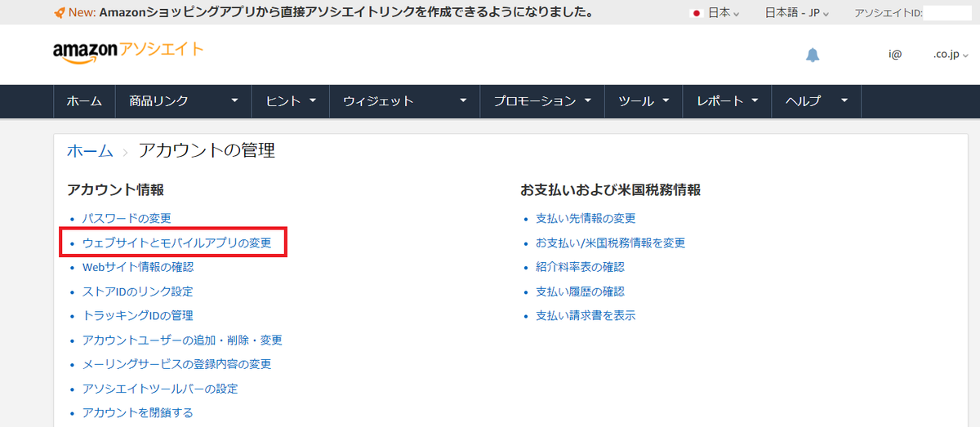Expand the レポート menu arrow
This screenshot has width=980, height=427.
pos(755,101)
